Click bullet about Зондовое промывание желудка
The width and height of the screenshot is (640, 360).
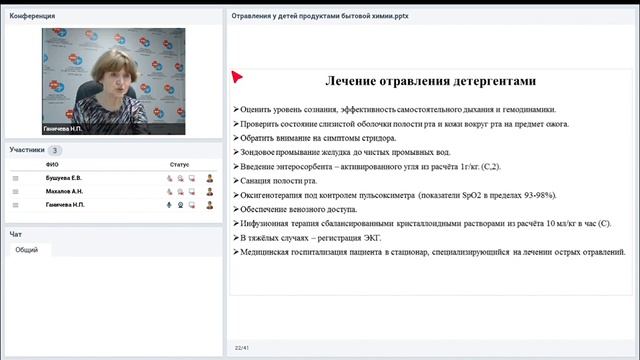click(342, 152)
